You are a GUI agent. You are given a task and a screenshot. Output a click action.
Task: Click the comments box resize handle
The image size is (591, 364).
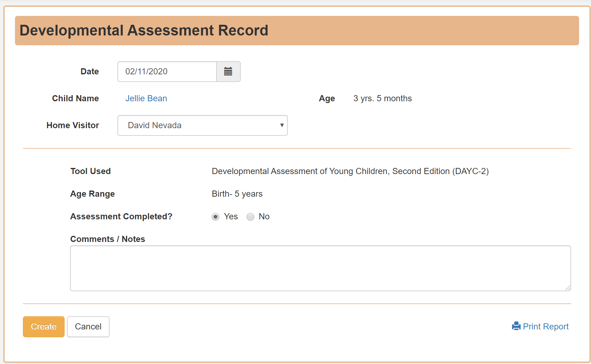(x=568, y=288)
